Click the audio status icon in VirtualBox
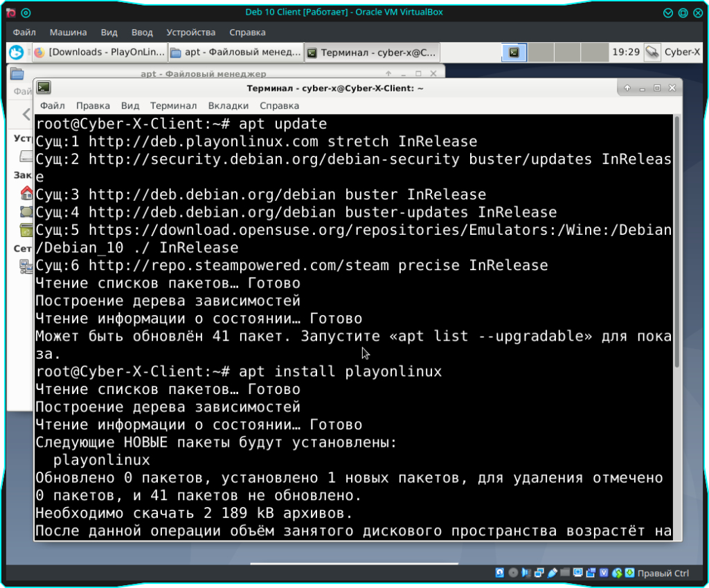Screen dimensions: 709x588 pos(526,573)
